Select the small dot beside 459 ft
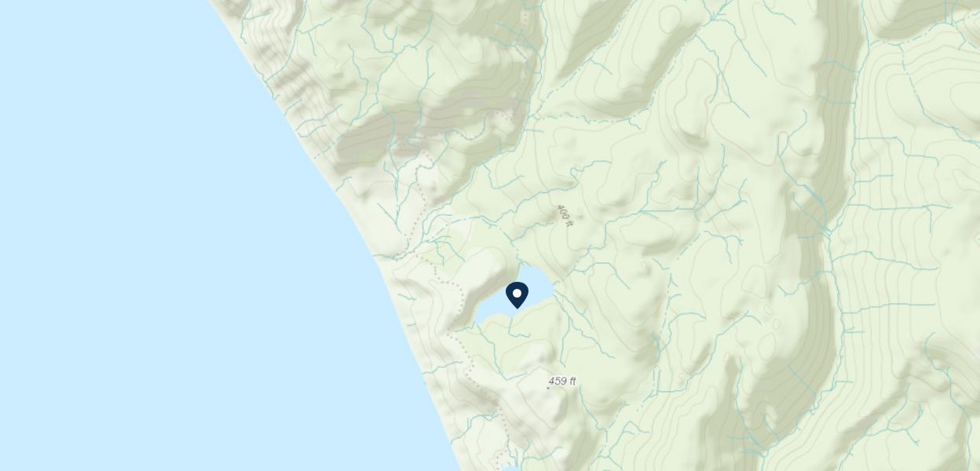 (x=548, y=388)
